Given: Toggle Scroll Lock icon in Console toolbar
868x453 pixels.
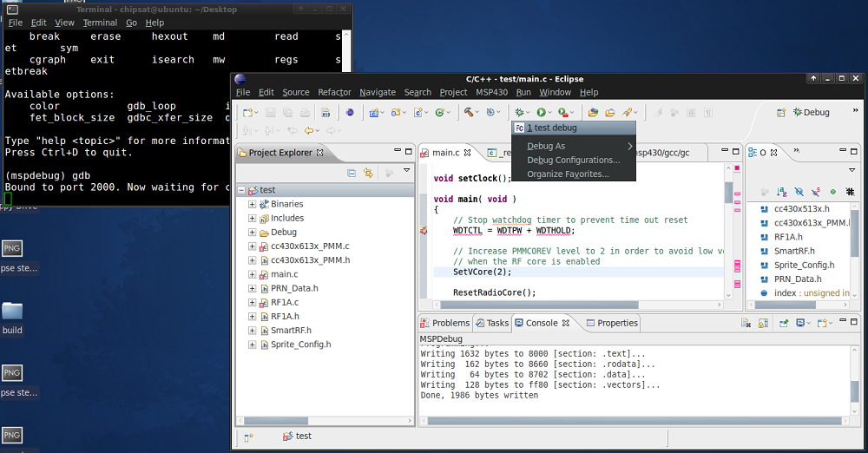Looking at the screenshot, I should pyautogui.click(x=763, y=323).
